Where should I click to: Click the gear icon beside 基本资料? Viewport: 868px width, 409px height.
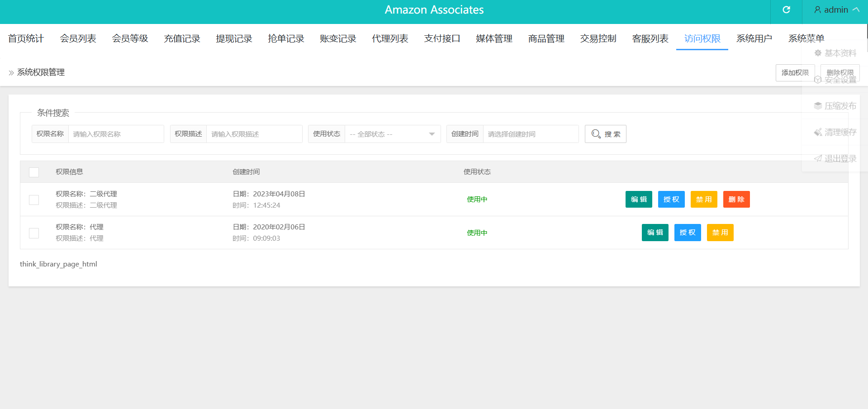tap(818, 53)
